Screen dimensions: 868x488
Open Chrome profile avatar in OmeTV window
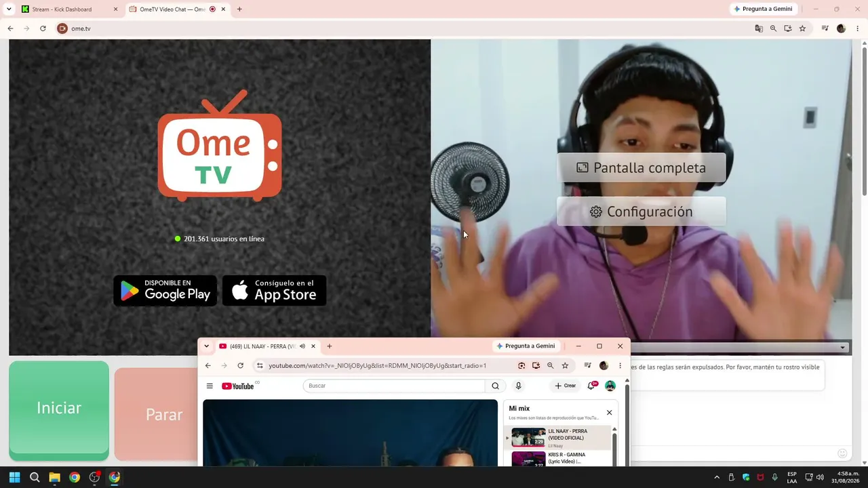842,28
